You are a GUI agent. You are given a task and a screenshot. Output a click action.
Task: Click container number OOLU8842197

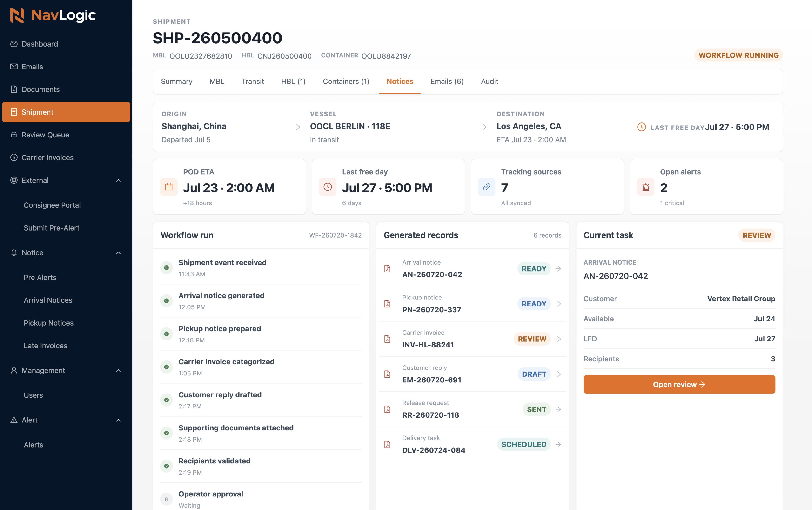coord(386,56)
